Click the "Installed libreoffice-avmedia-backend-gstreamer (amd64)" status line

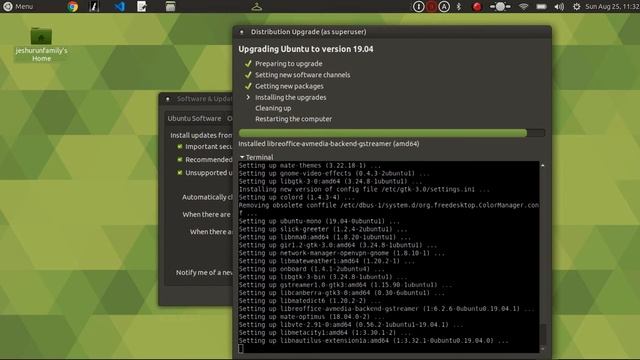point(329,144)
